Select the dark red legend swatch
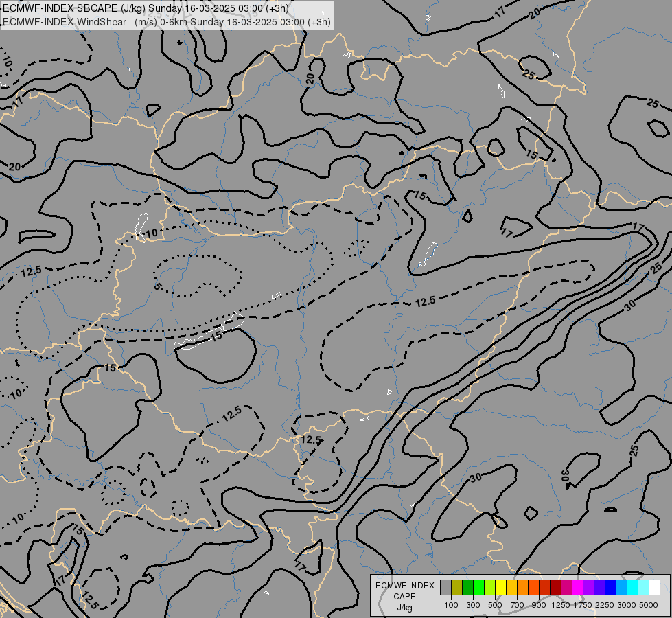This screenshot has height=618, width=672. pyautogui.click(x=555, y=587)
